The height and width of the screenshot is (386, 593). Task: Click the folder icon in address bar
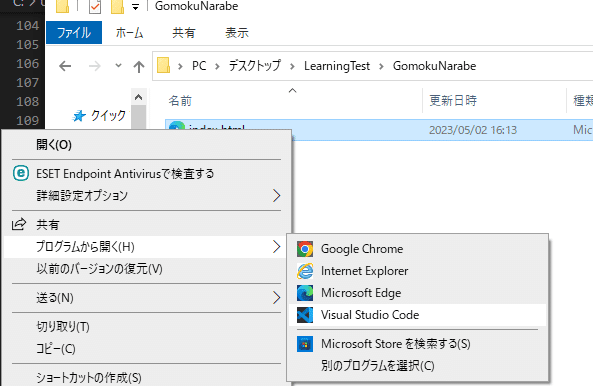(x=163, y=65)
